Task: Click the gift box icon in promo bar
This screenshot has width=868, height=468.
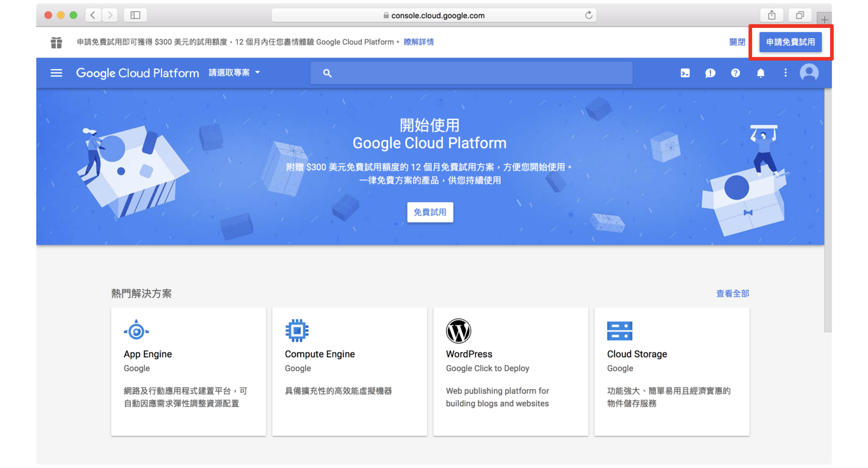Action: pyautogui.click(x=56, y=42)
